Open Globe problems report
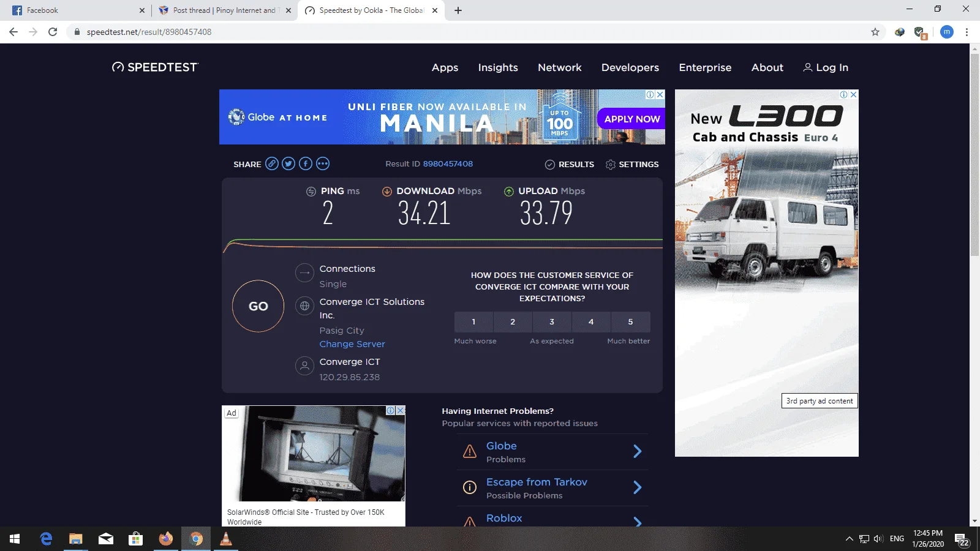This screenshot has width=980, height=551. pos(502,446)
